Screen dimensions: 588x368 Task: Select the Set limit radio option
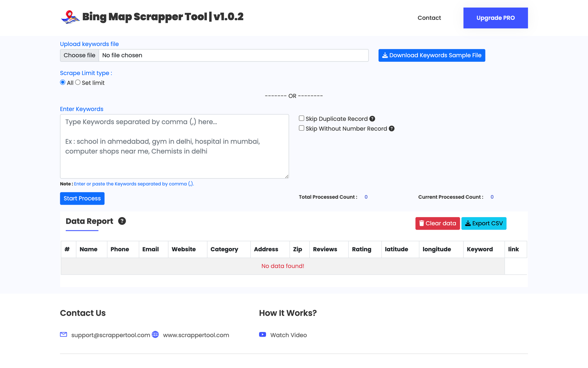(78, 82)
